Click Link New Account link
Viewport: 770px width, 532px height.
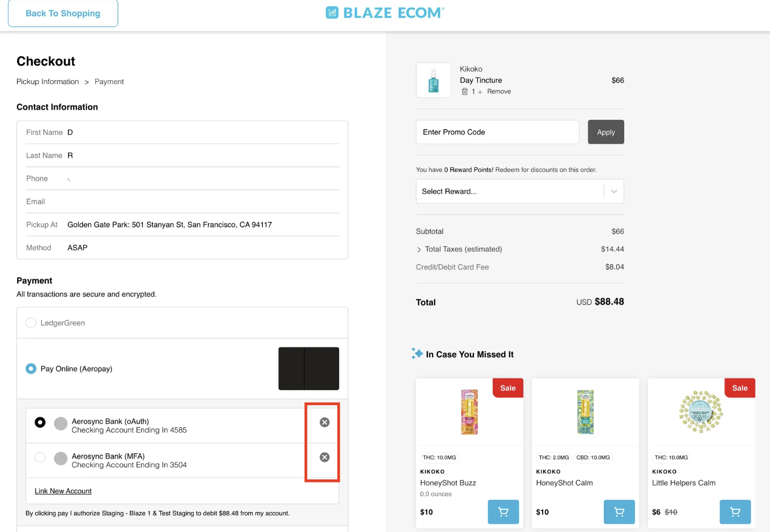tap(63, 491)
